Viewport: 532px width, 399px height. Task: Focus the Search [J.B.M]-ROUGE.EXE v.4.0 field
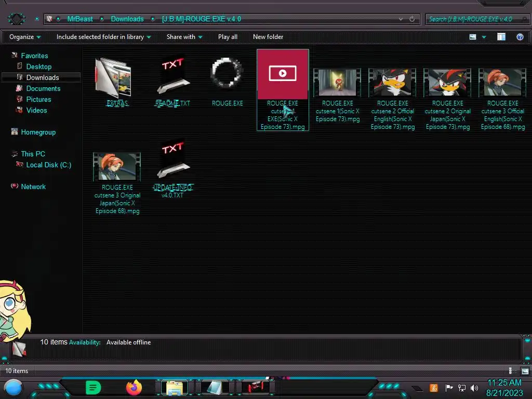pyautogui.click(x=477, y=19)
